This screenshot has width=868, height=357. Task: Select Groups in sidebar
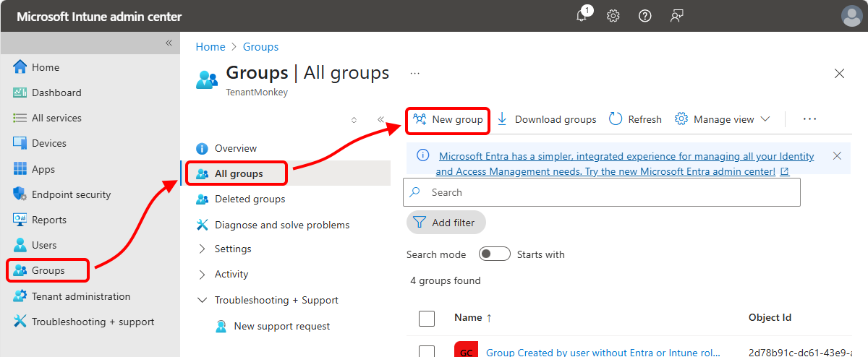[x=48, y=270]
